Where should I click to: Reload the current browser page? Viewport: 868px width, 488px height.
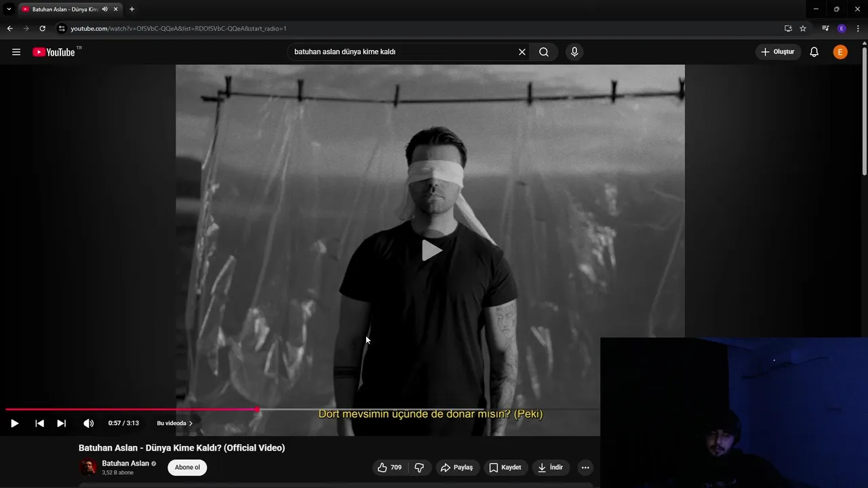tap(42, 28)
